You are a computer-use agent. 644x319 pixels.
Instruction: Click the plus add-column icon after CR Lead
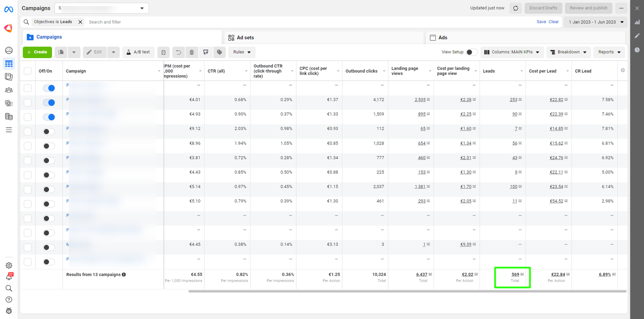pyautogui.click(x=623, y=71)
